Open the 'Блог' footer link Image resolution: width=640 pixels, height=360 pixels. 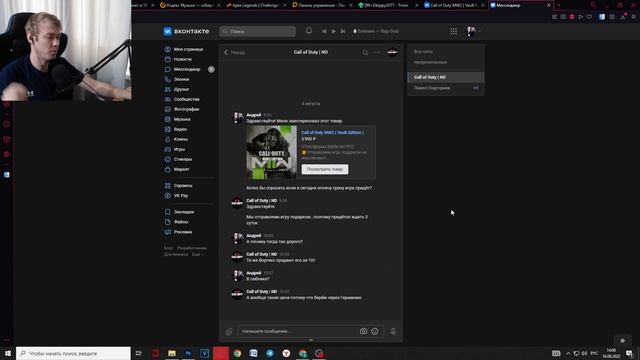coord(168,248)
